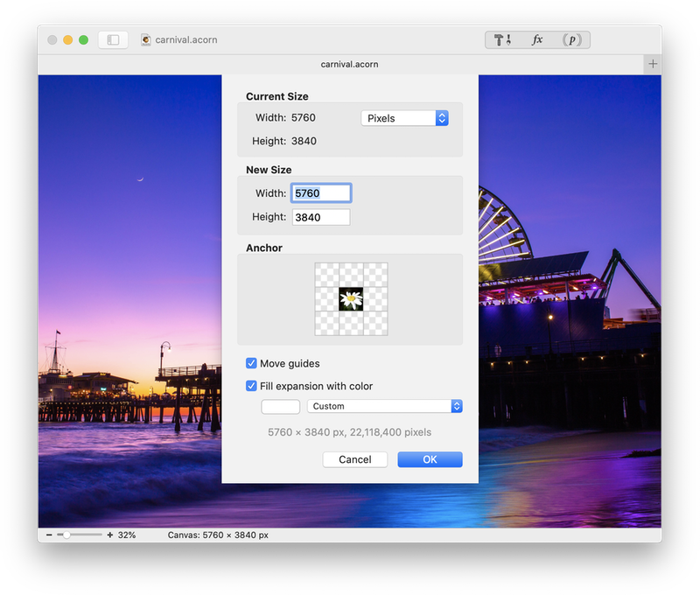Expand the Custom fill color dropdown
The height and width of the screenshot is (595, 700).
(x=384, y=406)
